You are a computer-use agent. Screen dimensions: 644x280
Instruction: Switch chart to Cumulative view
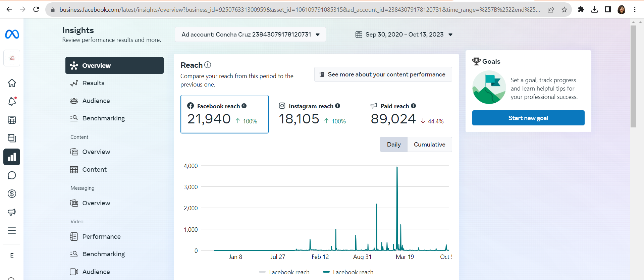coord(430,144)
